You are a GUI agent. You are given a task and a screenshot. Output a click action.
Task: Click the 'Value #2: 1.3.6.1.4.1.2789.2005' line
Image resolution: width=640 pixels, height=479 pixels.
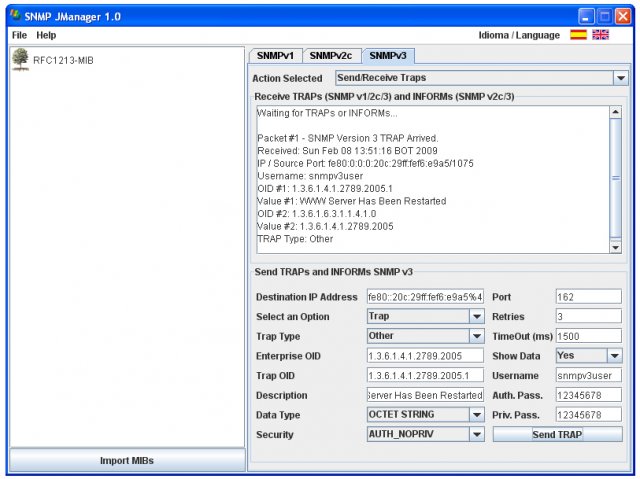(x=325, y=226)
